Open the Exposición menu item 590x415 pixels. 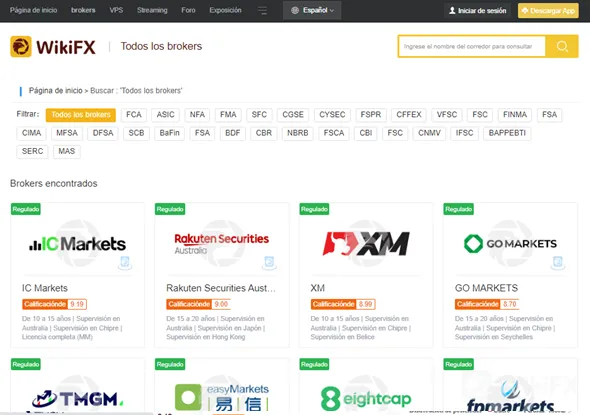(225, 10)
